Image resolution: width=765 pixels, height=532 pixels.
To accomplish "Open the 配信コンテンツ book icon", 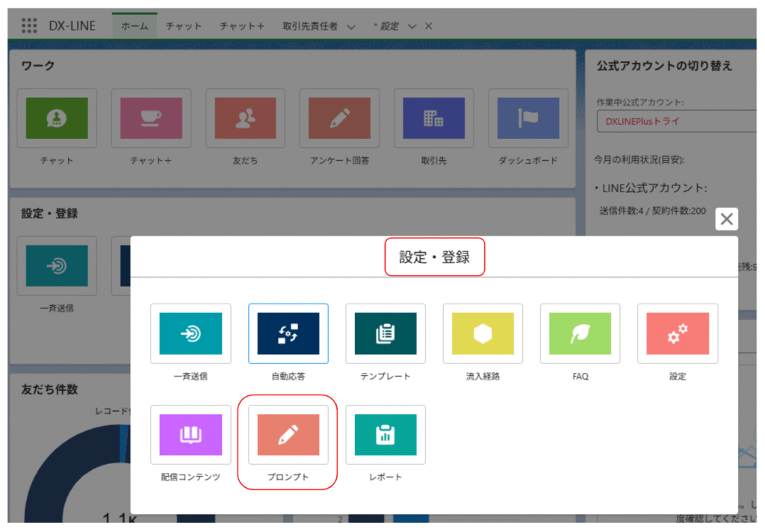I will point(191,435).
